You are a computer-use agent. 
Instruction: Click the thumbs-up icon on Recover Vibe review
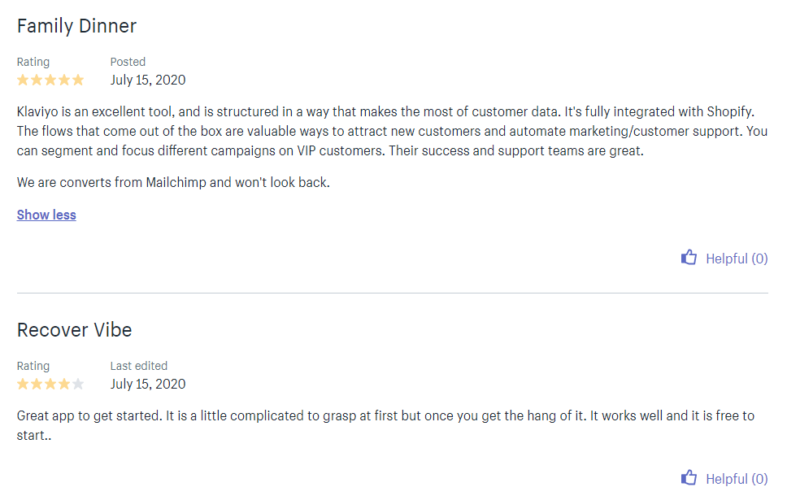689,478
